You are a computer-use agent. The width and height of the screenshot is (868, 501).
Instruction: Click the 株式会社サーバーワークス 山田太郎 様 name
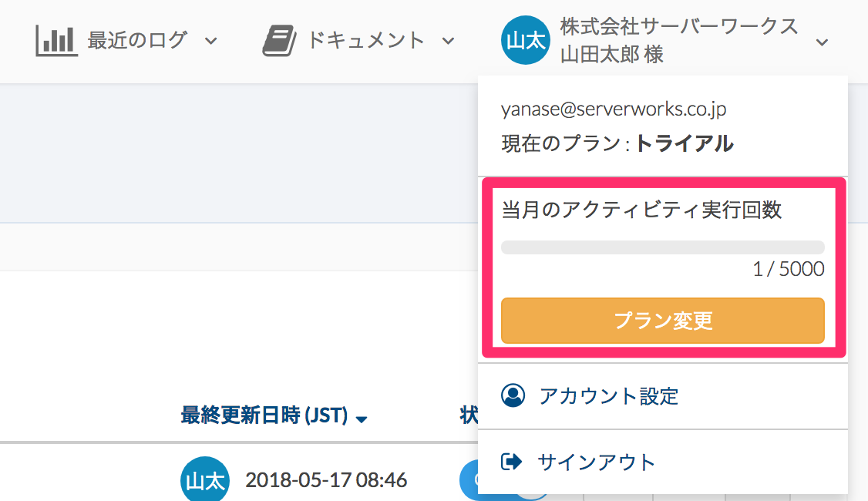click(x=678, y=40)
